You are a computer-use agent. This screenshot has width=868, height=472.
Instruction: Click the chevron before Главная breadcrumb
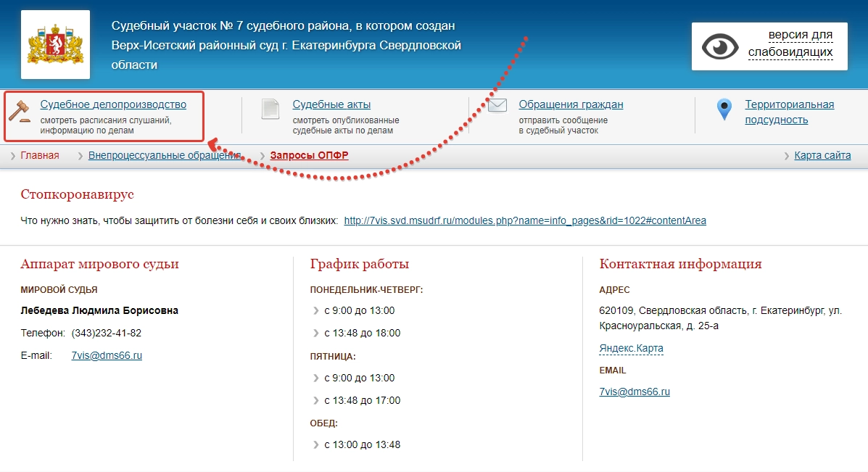click(13, 156)
